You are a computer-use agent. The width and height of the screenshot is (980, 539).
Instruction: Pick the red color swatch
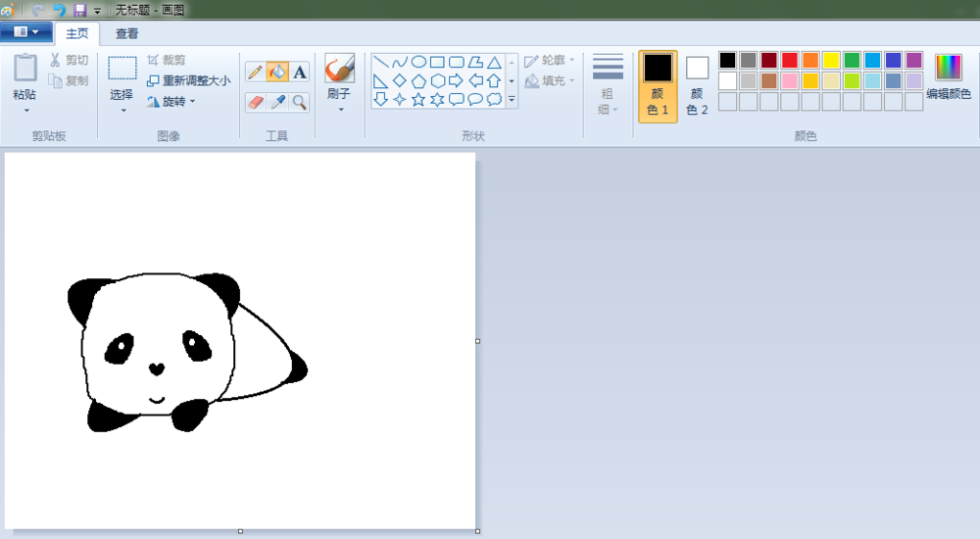coord(789,60)
